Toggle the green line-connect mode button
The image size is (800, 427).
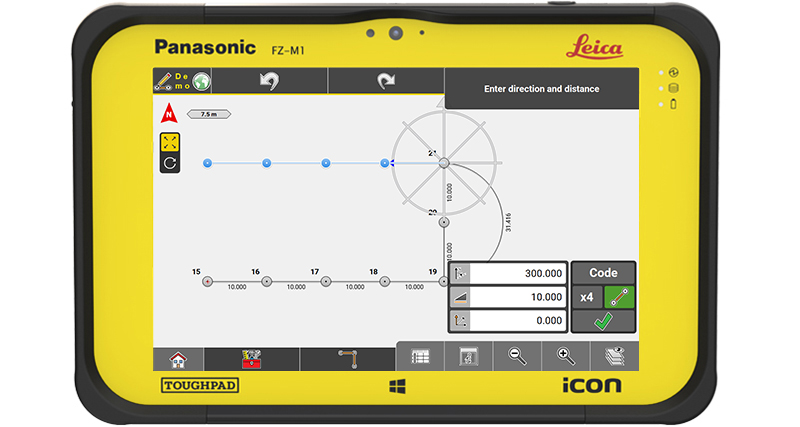[619, 297]
